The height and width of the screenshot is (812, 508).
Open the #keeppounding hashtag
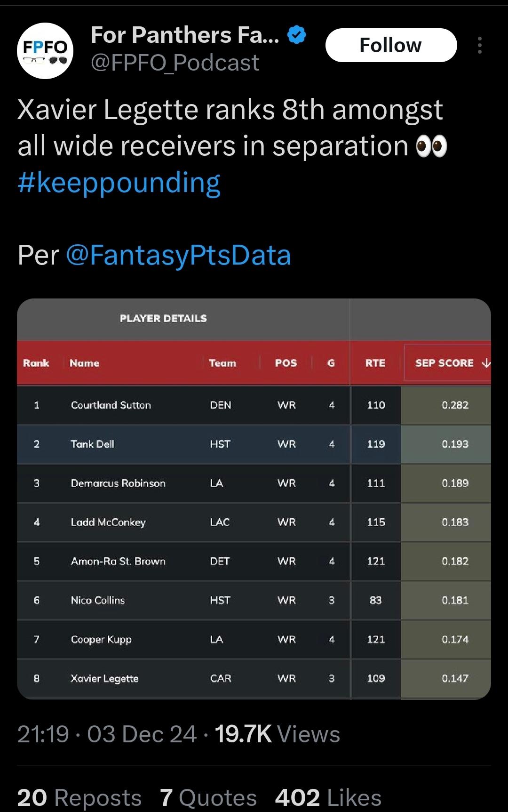click(x=119, y=183)
